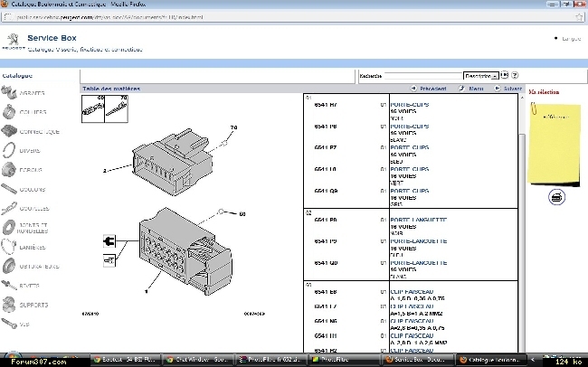Open the Description search-type dropdown
588x367 pixels.
[x=481, y=76]
